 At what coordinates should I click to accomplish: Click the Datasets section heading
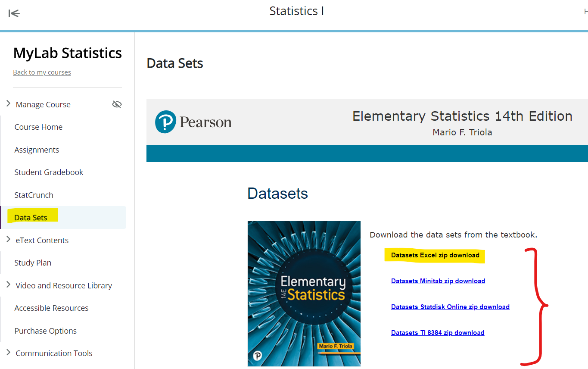[277, 194]
